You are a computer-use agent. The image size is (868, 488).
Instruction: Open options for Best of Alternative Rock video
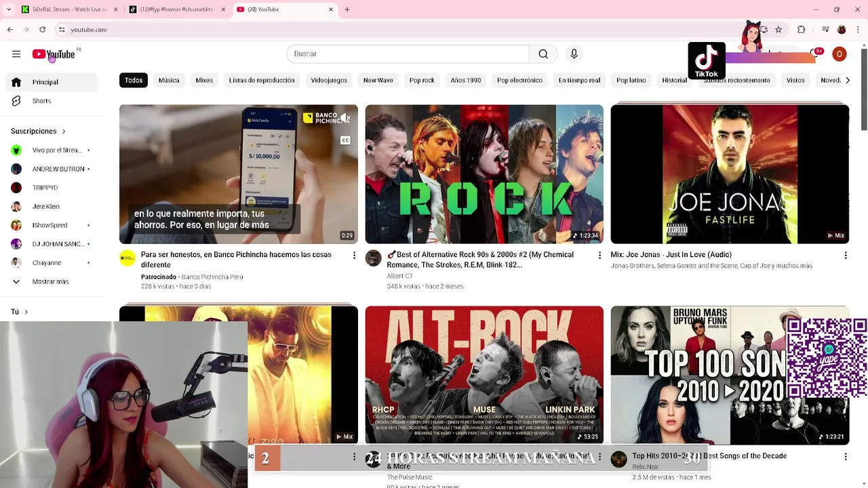point(599,256)
